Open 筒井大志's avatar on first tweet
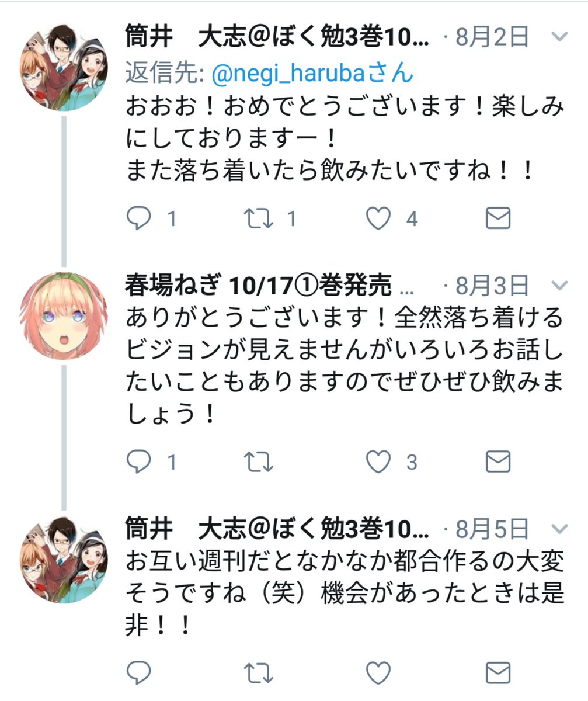This screenshot has height=701, width=588. tap(64, 67)
